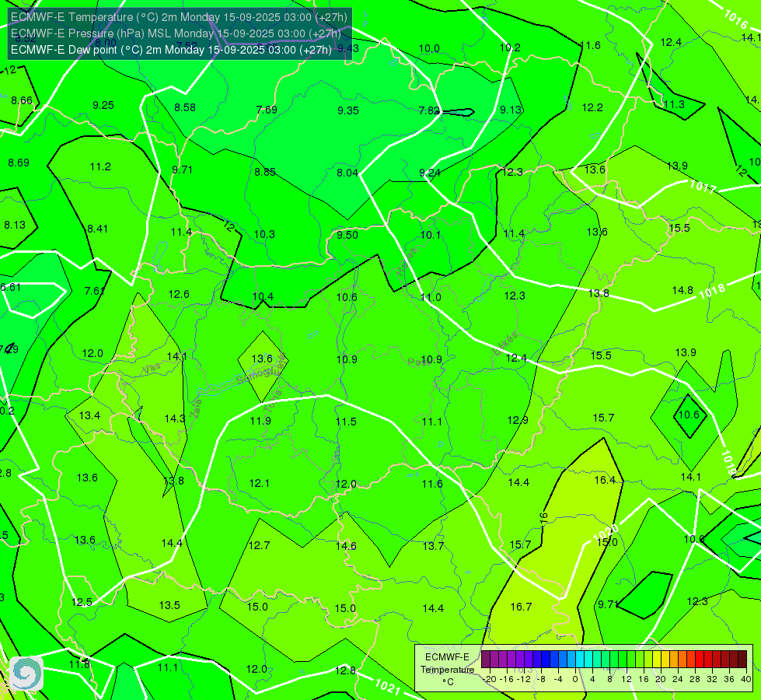761x700 pixels.
Task: Click the temperature value 8.66
Action: [x=22, y=100]
